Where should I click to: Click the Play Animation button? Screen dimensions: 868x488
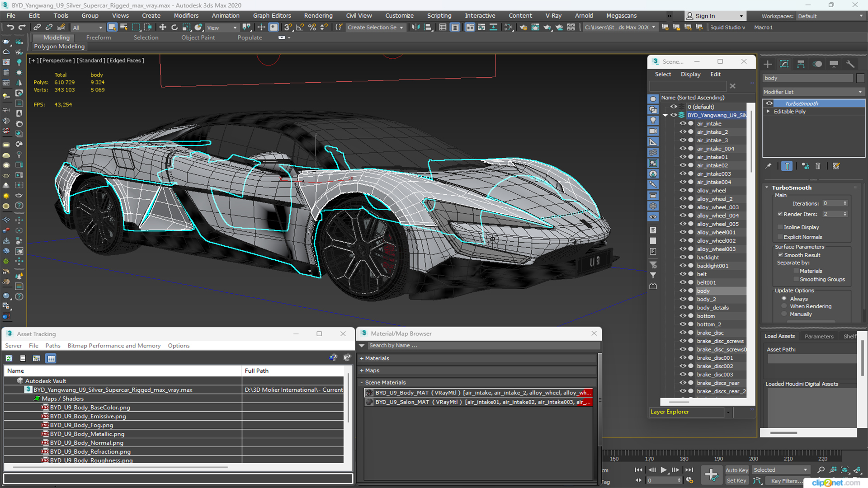663,470
